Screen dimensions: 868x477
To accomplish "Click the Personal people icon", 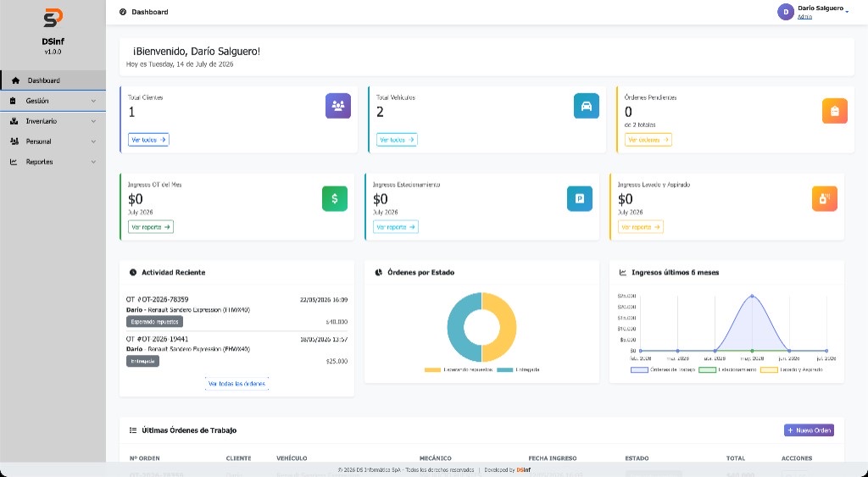I will [14, 141].
